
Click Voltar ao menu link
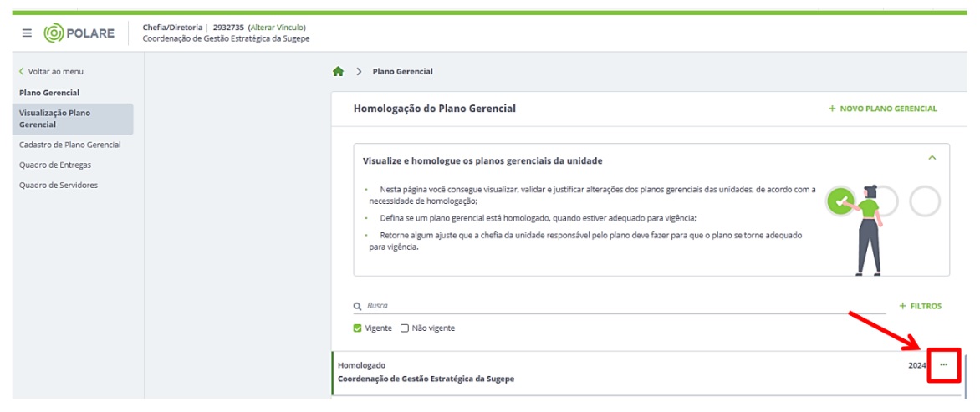point(52,72)
